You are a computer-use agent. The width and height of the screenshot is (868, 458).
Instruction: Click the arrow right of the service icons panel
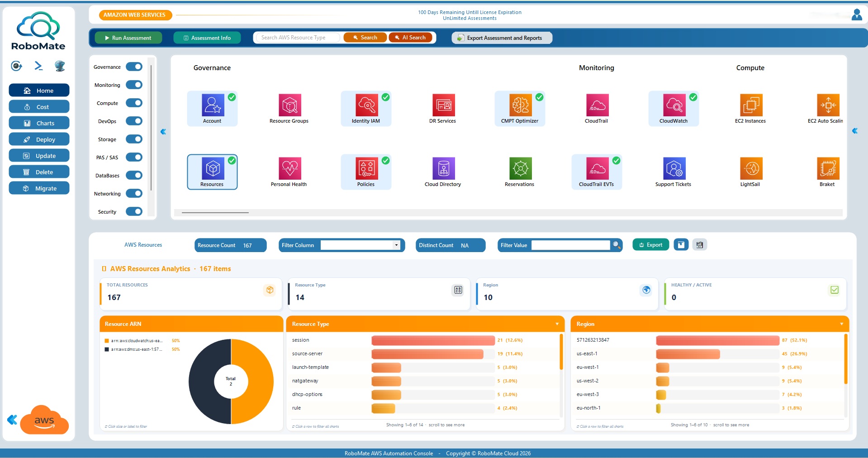[854, 131]
